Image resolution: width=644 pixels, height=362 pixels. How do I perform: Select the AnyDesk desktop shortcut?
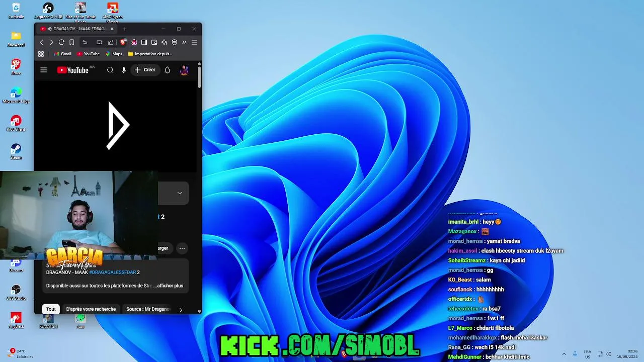pos(16,320)
